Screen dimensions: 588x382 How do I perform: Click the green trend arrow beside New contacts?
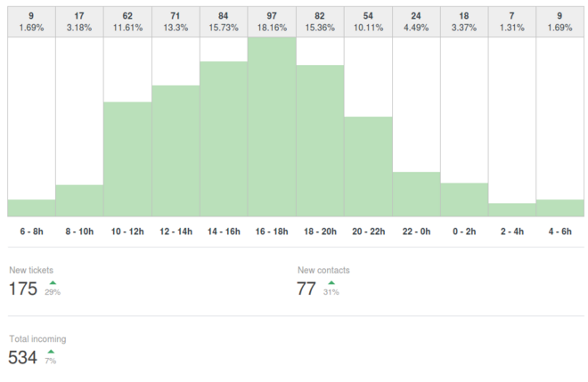[331, 282]
